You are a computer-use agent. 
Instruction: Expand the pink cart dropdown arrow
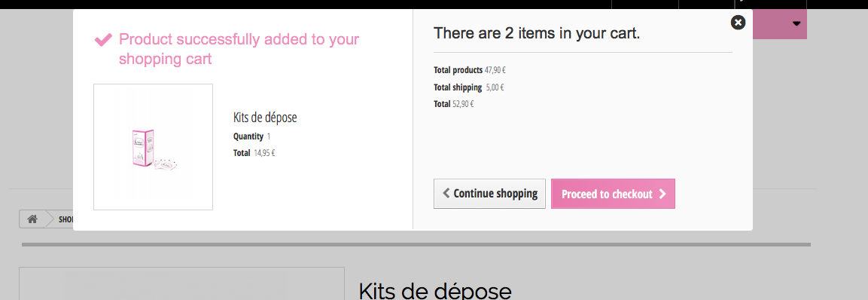pyautogui.click(x=796, y=24)
